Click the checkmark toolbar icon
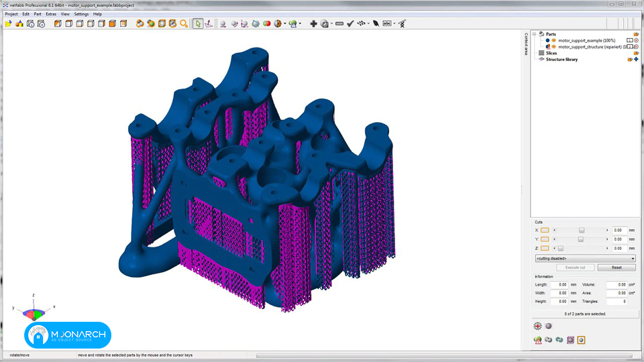 350,24
